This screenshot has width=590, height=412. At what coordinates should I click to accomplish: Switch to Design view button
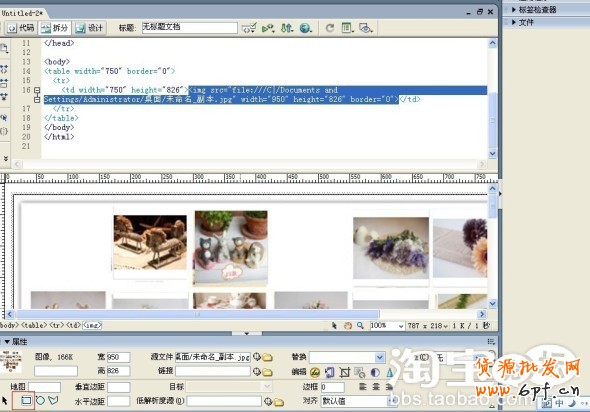(89, 28)
